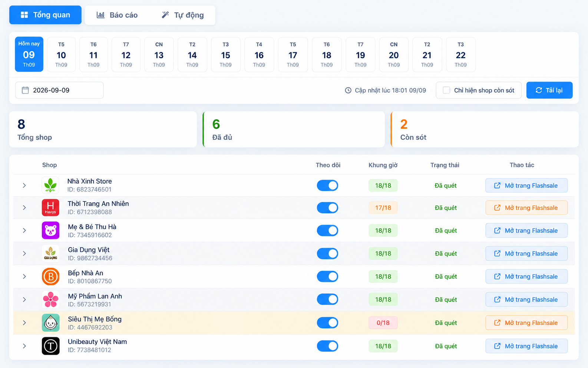Open Flashsale page for Unibeauty Việt Nam

526,346
